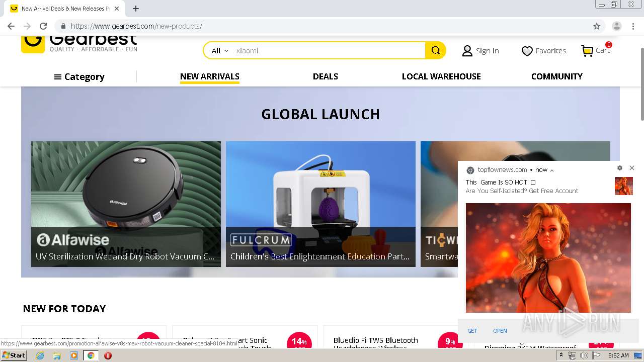
Task: Close the topflownews notification
Action: [632, 168]
